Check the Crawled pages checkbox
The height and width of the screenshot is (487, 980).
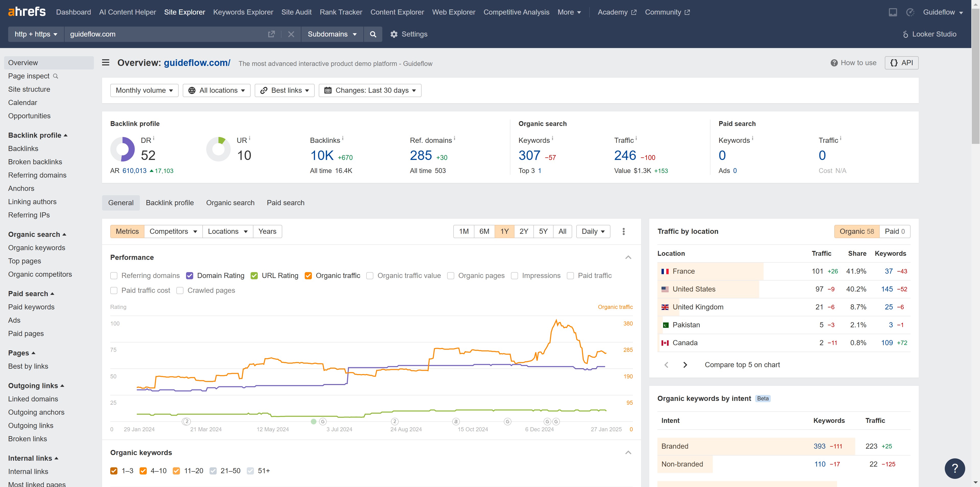click(x=180, y=291)
